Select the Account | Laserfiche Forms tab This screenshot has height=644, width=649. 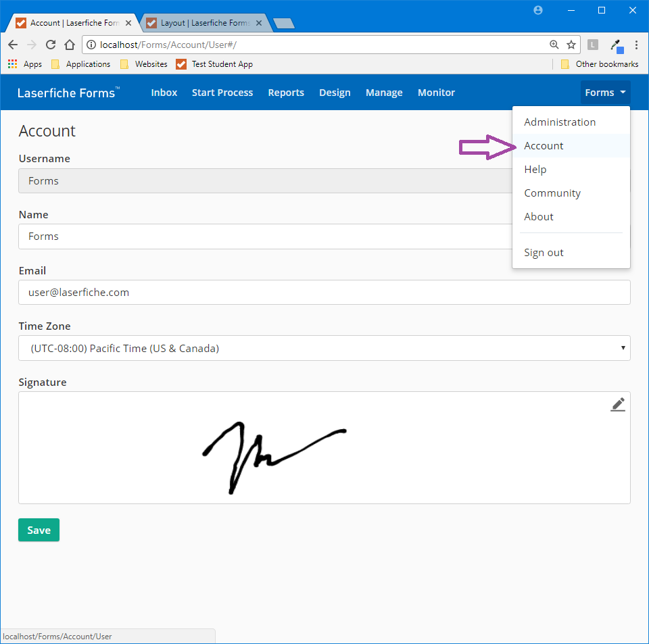(74, 23)
